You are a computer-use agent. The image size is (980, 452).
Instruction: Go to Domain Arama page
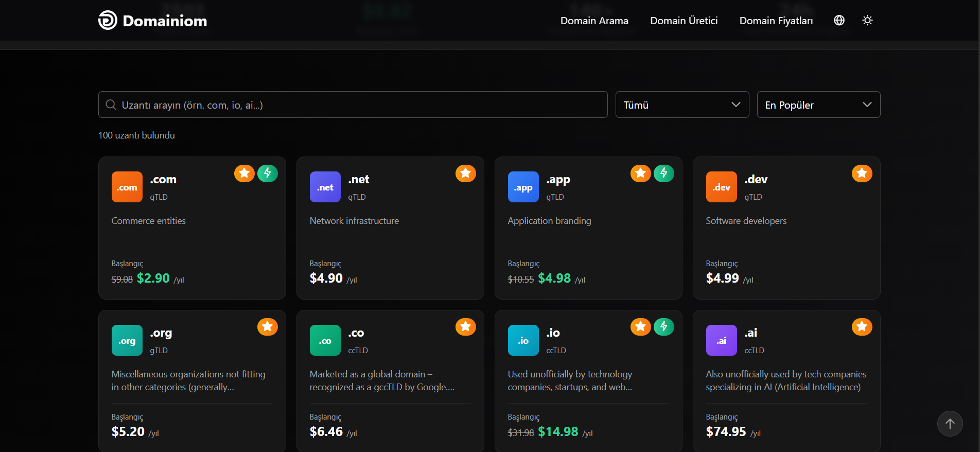(594, 21)
